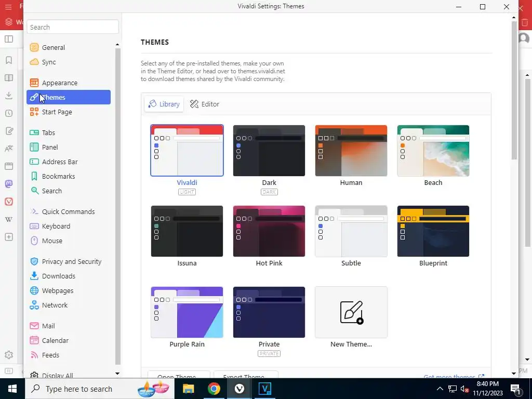
Task: Open the Window panel in browser sidebar
Action: pyautogui.click(x=9, y=166)
